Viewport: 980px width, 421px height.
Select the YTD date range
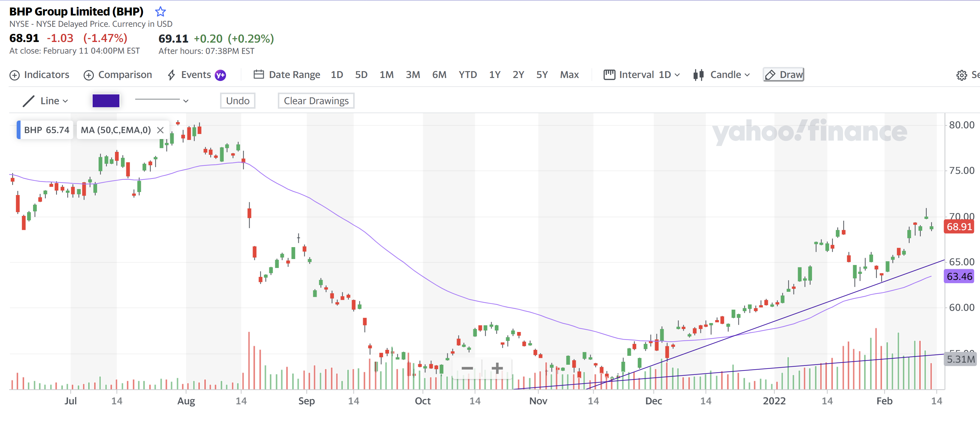tap(468, 75)
